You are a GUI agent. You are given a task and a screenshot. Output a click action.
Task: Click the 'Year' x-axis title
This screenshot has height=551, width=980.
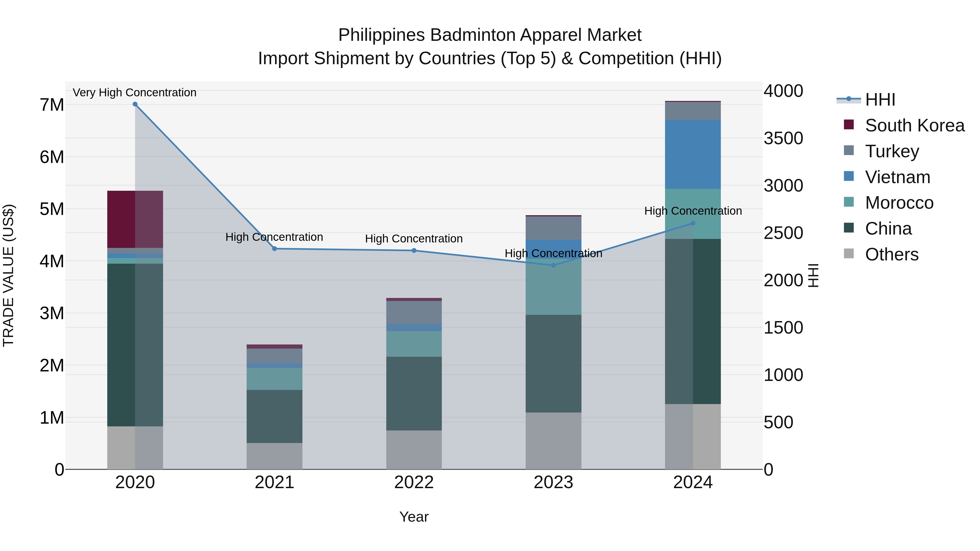click(414, 517)
